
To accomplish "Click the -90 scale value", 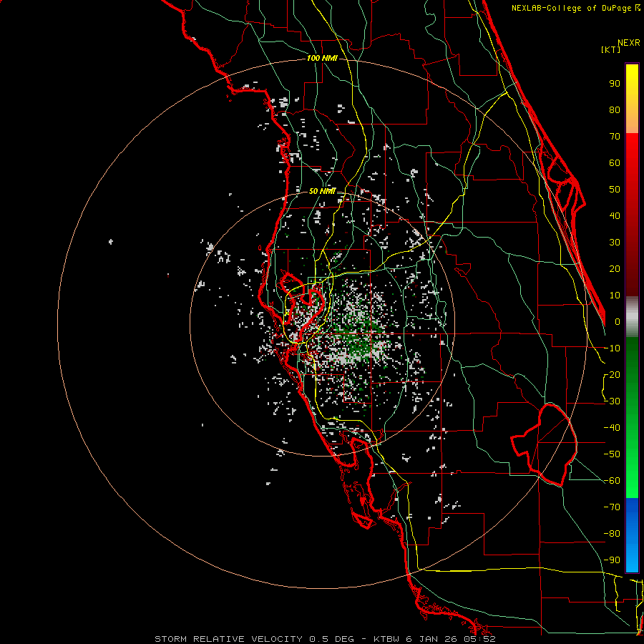I will point(612,560).
